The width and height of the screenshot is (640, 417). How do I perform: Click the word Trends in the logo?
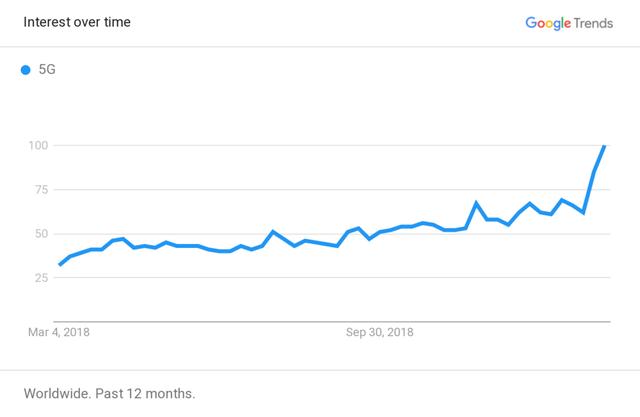click(x=593, y=23)
